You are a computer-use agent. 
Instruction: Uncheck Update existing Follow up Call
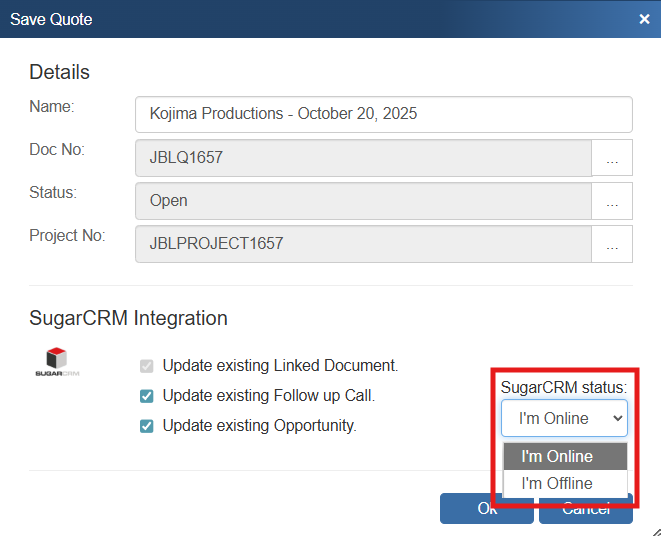pyautogui.click(x=147, y=396)
